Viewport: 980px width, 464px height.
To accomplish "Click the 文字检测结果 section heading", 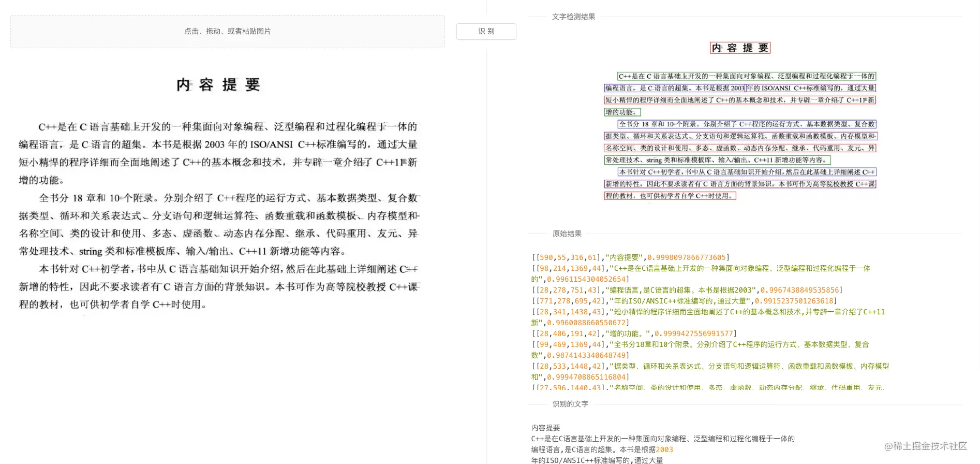I will tap(573, 17).
